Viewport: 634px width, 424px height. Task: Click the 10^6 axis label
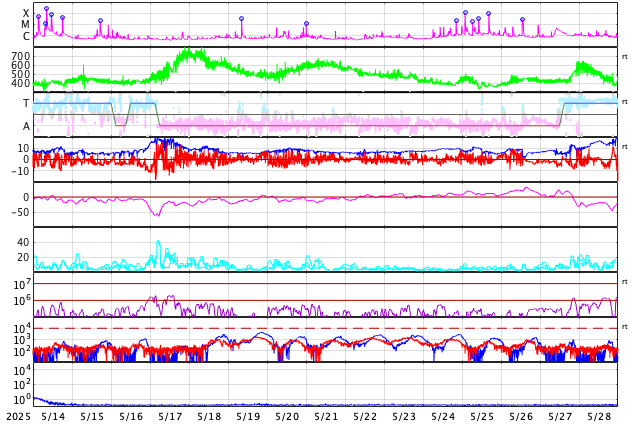pyautogui.click(x=21, y=301)
